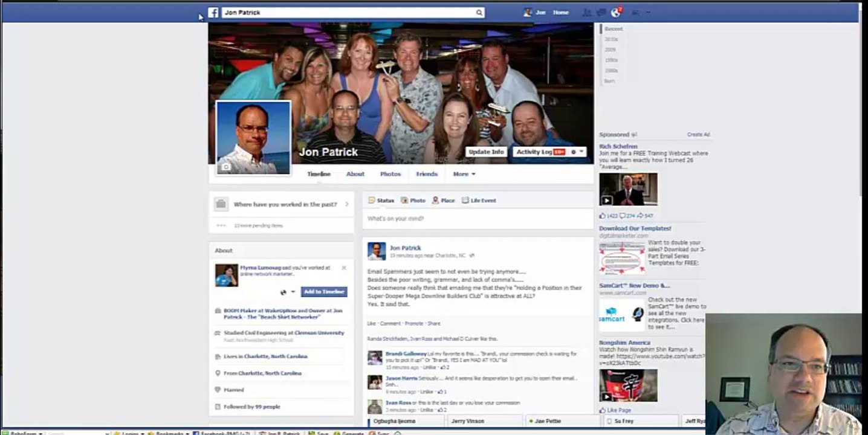Dismiss Myrna Lumosag's work suggestion
The image size is (868, 435).
click(x=344, y=268)
